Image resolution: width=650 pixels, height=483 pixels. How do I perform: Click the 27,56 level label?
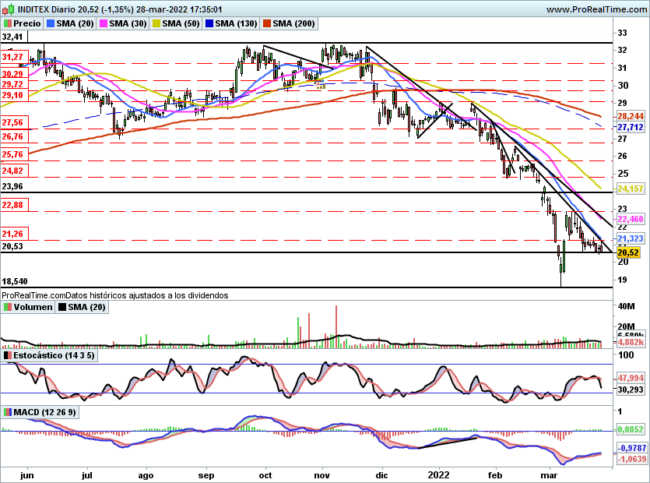13,123
